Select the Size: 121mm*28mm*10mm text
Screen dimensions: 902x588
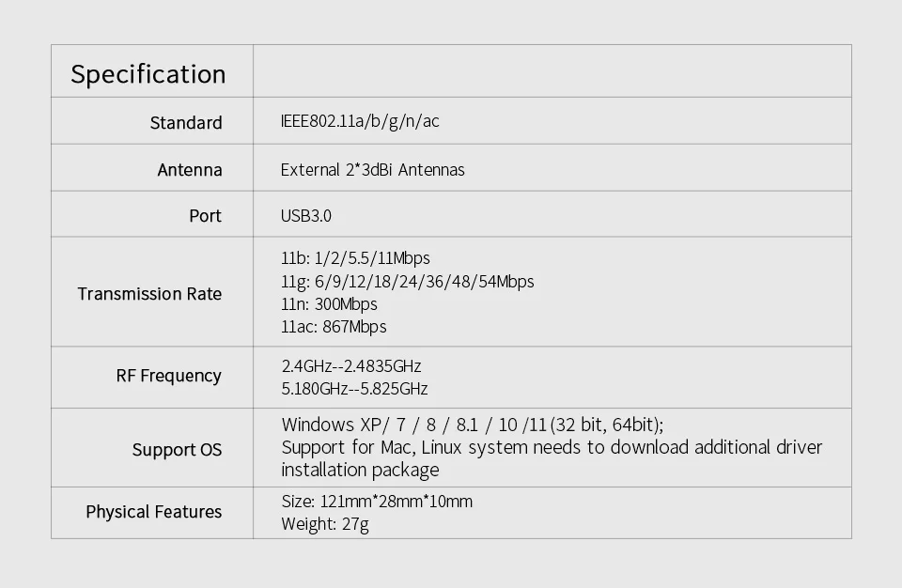[x=377, y=502]
